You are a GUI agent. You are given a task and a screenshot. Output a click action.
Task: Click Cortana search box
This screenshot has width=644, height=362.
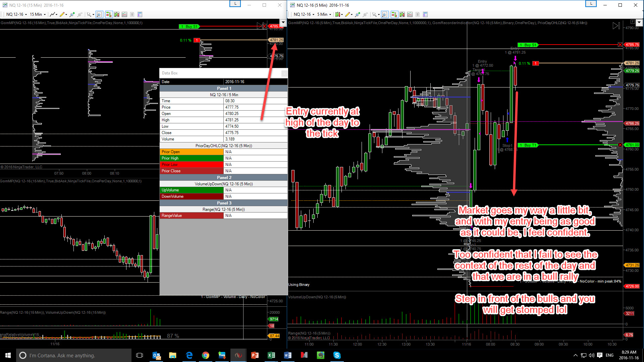coord(74,355)
